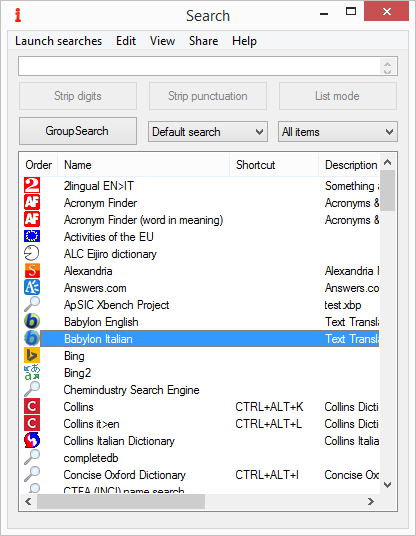Click the search field spinner arrows

[387, 67]
